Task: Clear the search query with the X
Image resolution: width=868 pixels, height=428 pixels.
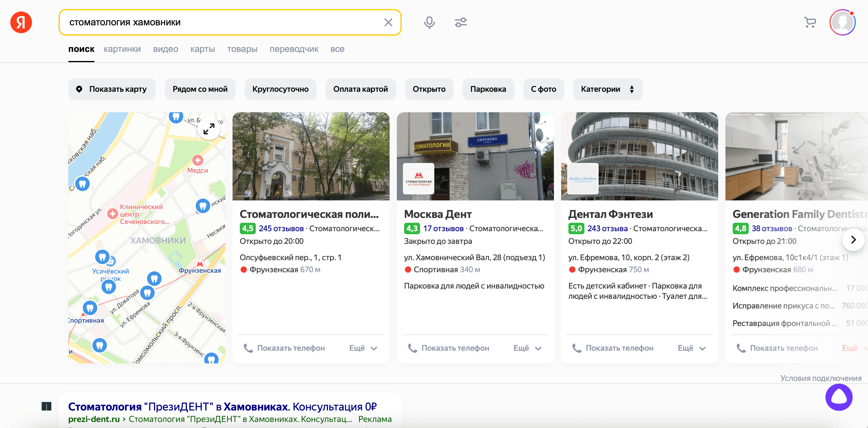Action: coord(388,22)
